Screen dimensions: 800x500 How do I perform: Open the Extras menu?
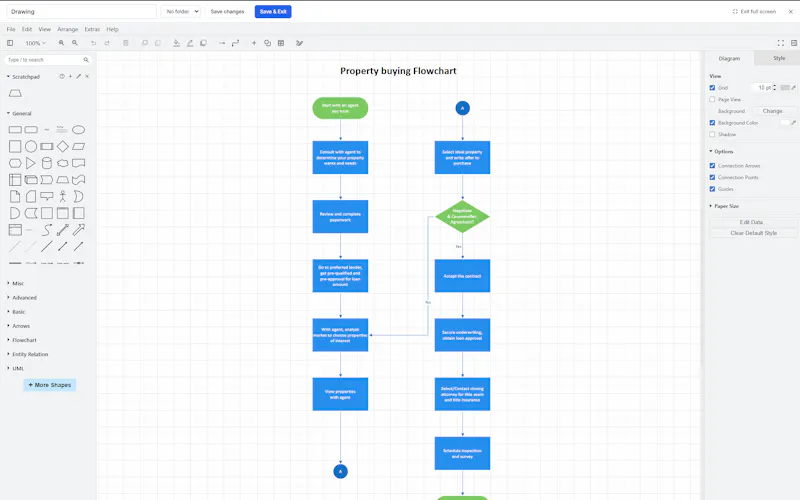coord(92,30)
